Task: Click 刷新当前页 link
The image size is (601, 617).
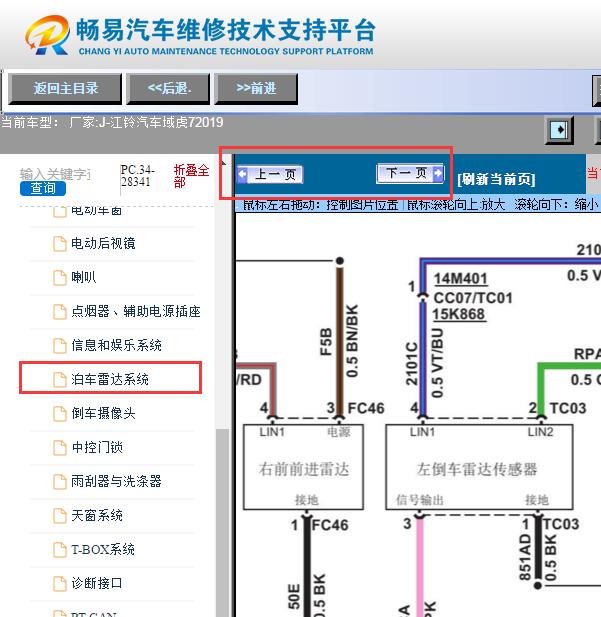Action: coord(496,179)
